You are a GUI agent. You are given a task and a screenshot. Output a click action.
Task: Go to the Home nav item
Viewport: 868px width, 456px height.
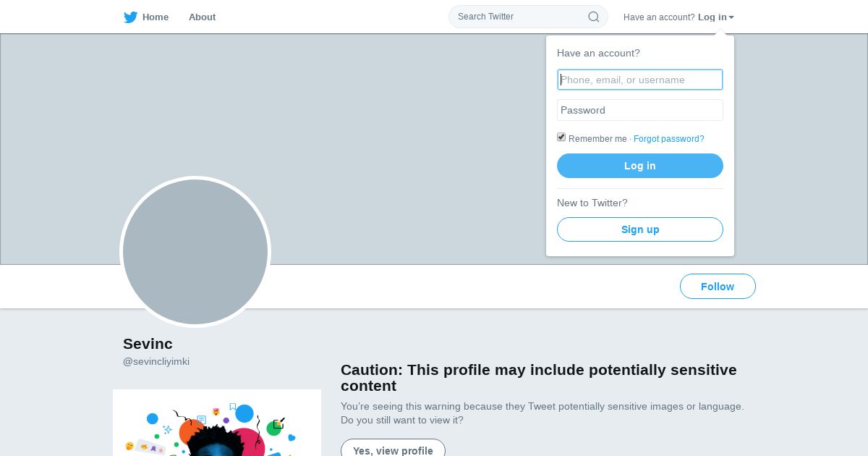click(x=156, y=17)
